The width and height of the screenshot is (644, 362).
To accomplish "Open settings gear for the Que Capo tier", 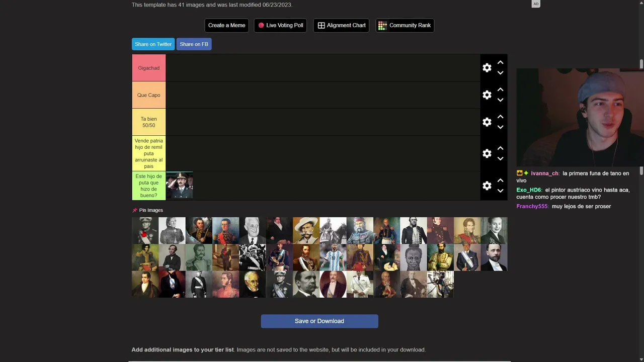I will (487, 95).
